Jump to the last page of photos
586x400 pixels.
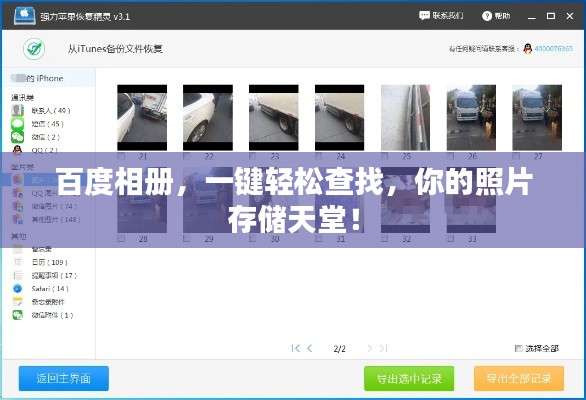tap(383, 348)
